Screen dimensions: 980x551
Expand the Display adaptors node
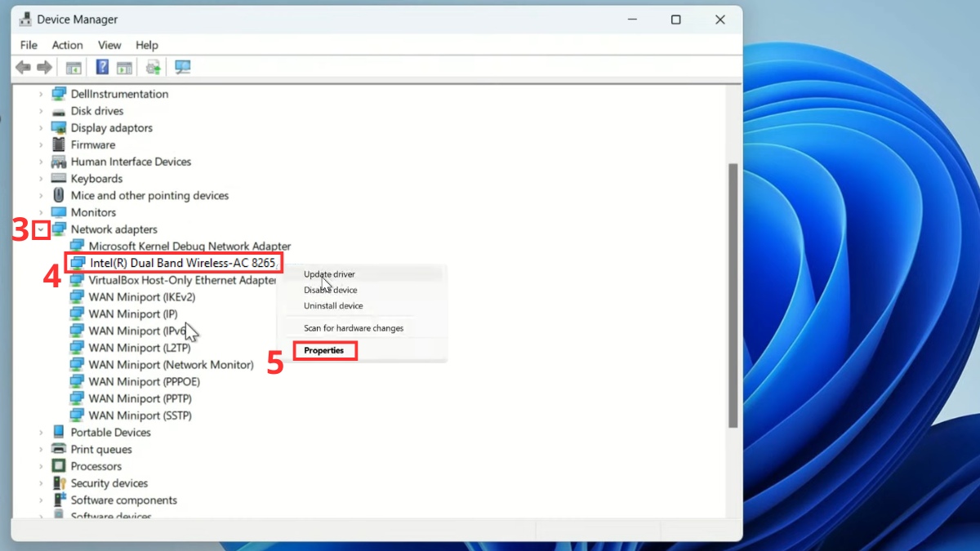click(41, 128)
